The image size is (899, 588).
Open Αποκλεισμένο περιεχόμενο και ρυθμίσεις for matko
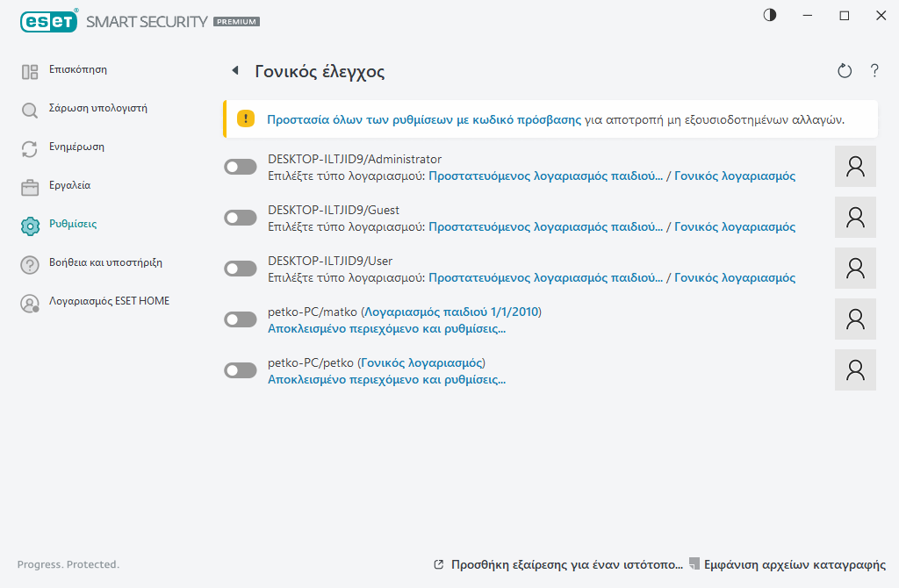click(386, 329)
